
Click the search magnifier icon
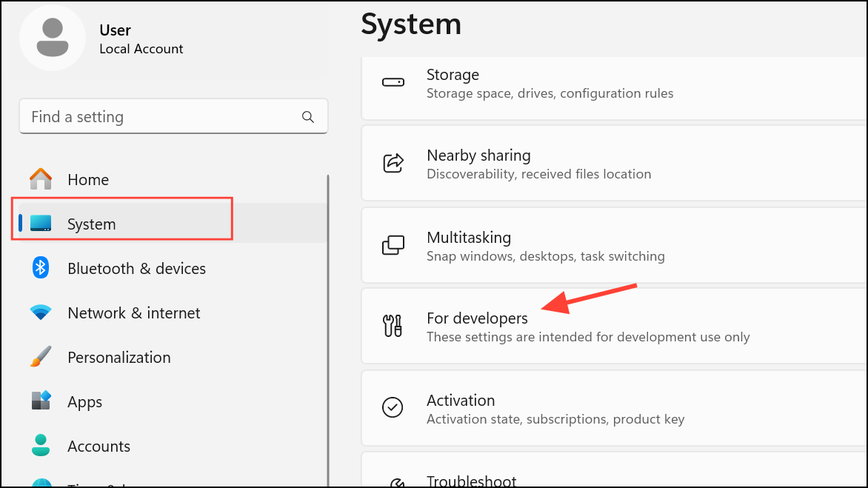click(x=307, y=116)
